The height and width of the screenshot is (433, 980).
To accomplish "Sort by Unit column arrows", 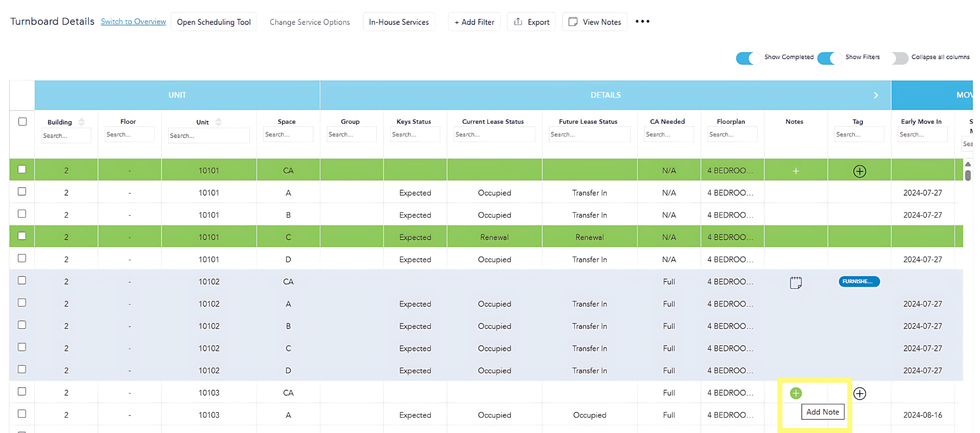I will 219,122.
